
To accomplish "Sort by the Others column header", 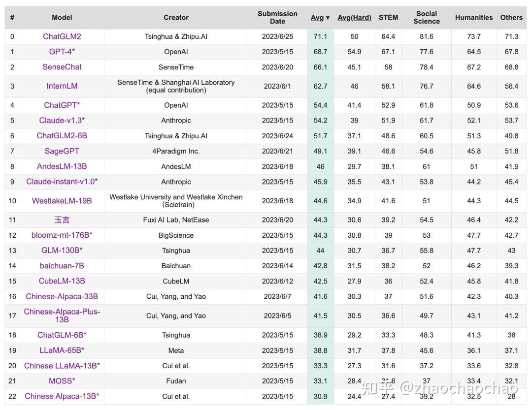I will pos(511,17).
